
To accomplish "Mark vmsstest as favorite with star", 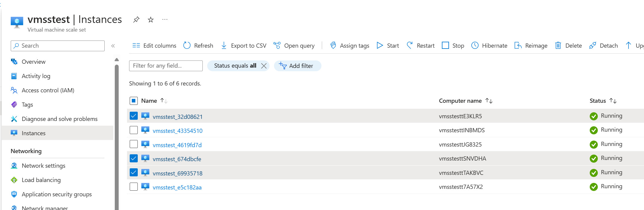I will [151, 20].
